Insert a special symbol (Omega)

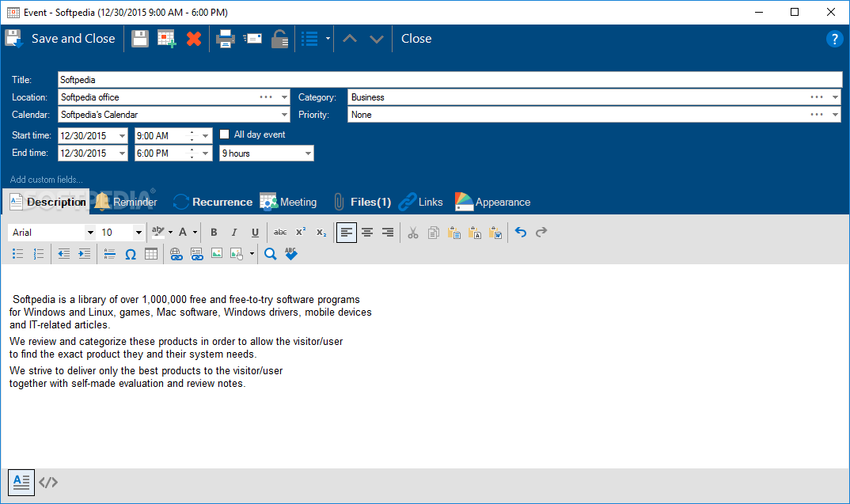(x=131, y=254)
